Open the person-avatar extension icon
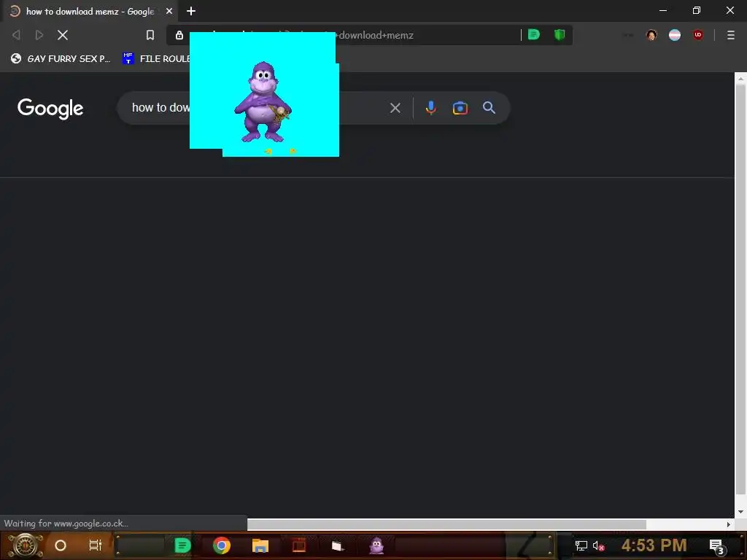747x560 pixels. (x=651, y=35)
